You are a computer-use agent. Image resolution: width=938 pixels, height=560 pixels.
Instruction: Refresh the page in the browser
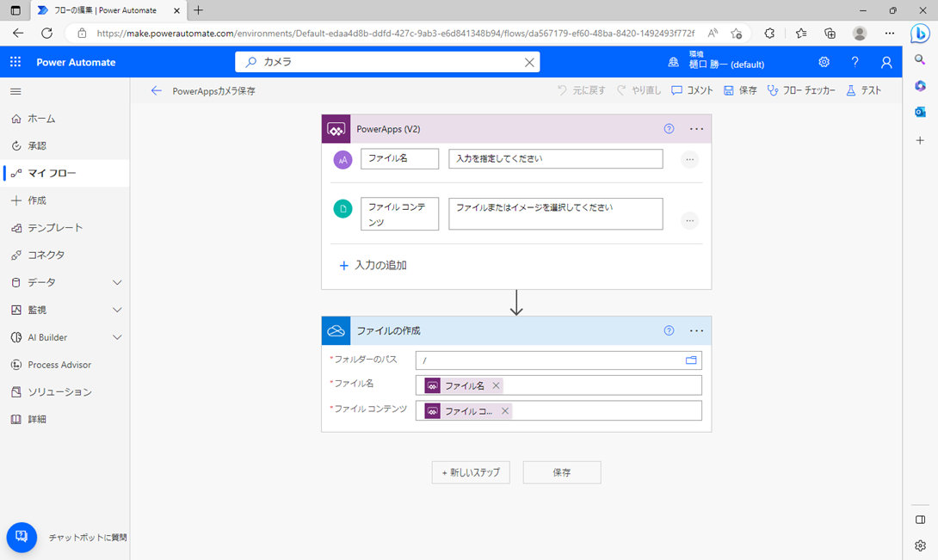click(x=46, y=34)
